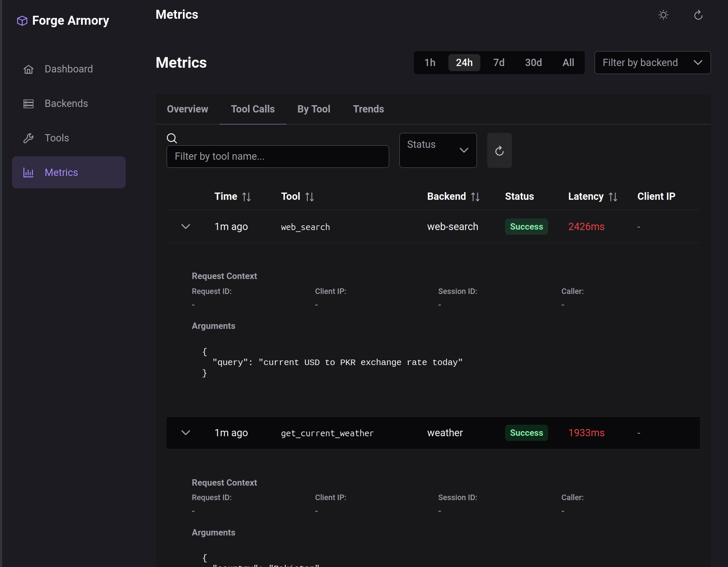Show all-time metrics with the All button
Screen dimensions: 728x567
click(568, 62)
